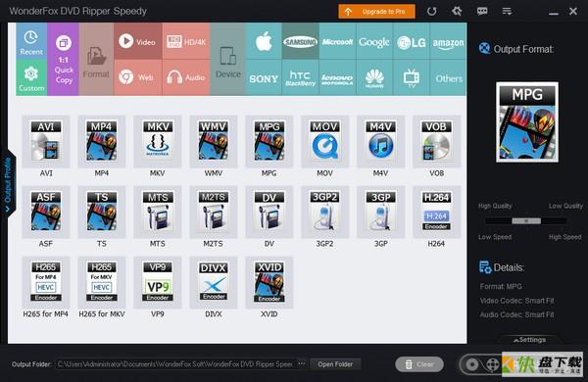Open the settings gear in title bar
Screen dimensions: 588x382
coord(457,11)
